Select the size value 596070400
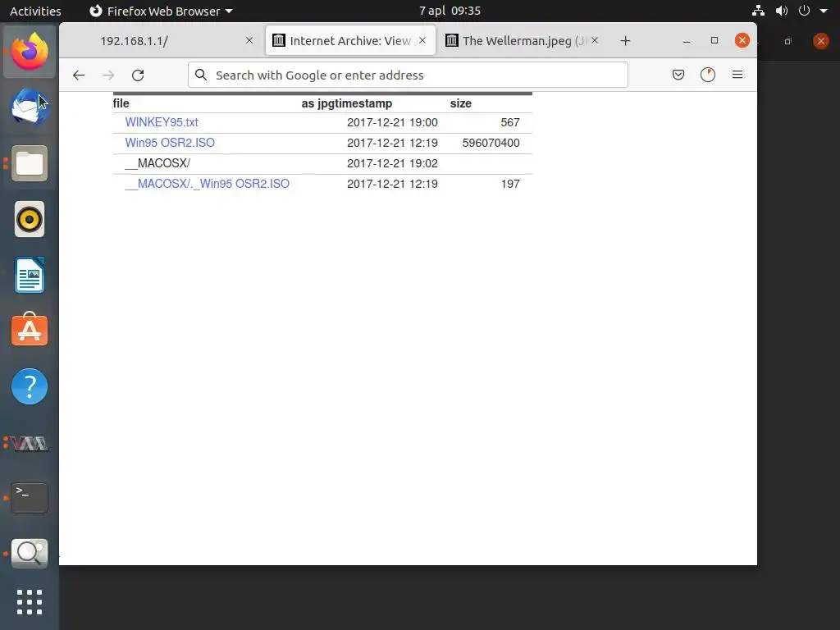Viewport: 840px width, 630px height. (x=491, y=143)
